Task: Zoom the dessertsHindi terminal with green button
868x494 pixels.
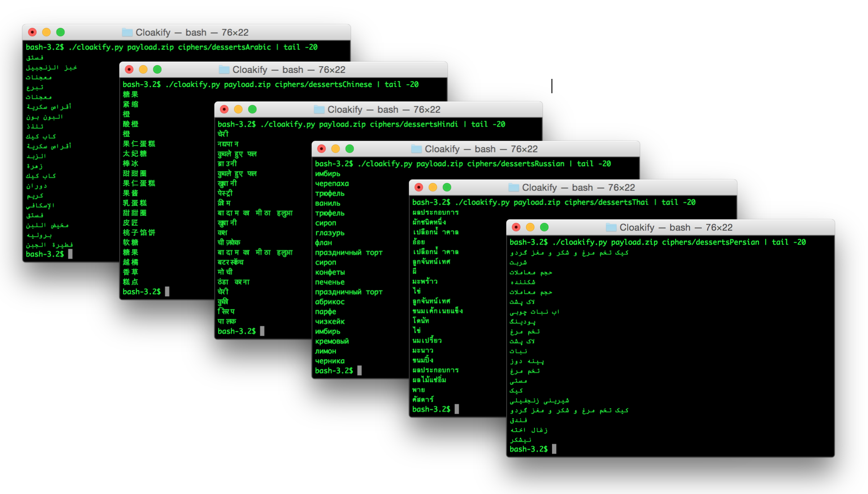Action: coord(252,109)
